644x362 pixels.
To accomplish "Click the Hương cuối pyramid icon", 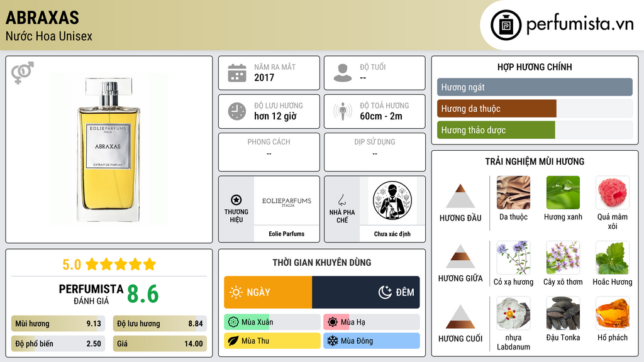I will 460,317.
